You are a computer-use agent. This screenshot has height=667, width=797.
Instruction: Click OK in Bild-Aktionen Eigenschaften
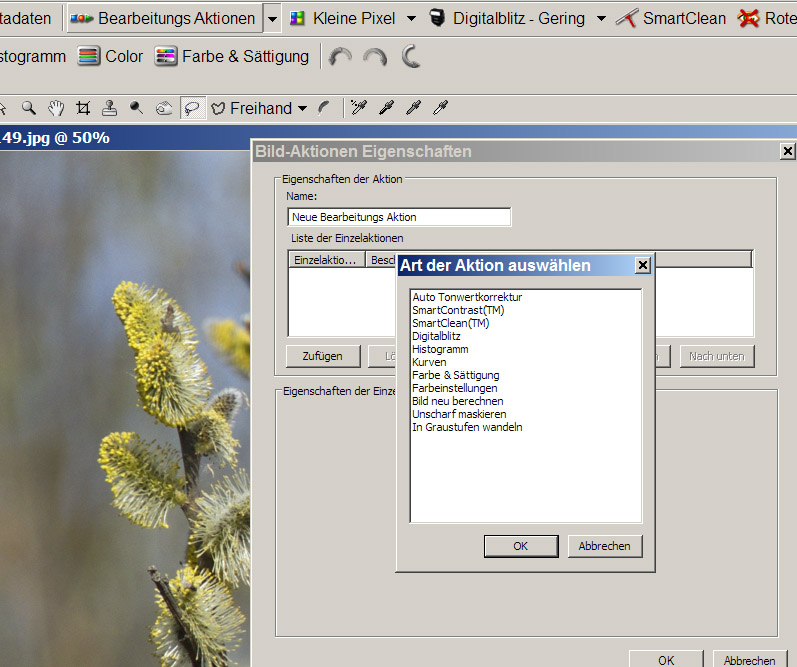coord(666,659)
